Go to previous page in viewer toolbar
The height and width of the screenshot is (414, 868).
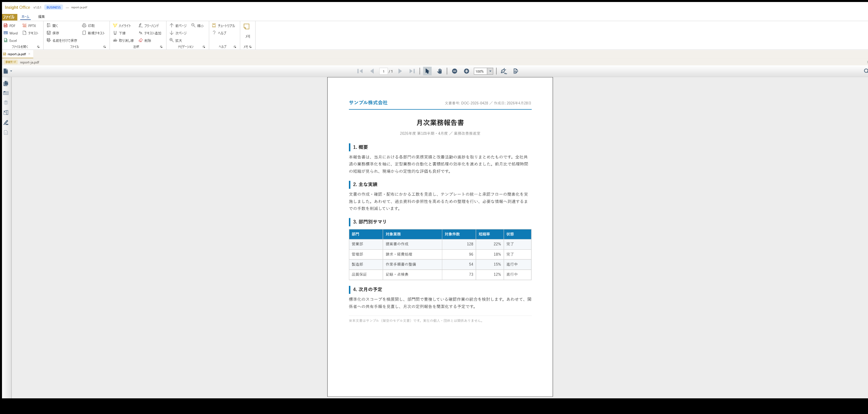(372, 71)
